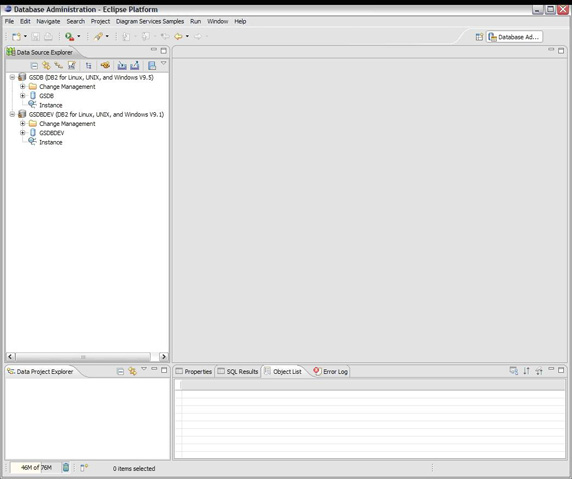Expand the GSDBDEV database node

point(23,133)
